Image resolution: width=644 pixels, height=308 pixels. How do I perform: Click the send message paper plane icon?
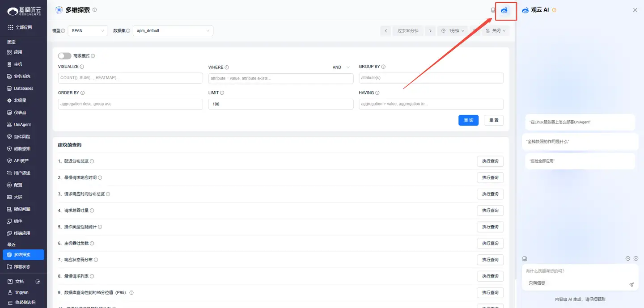(631, 285)
